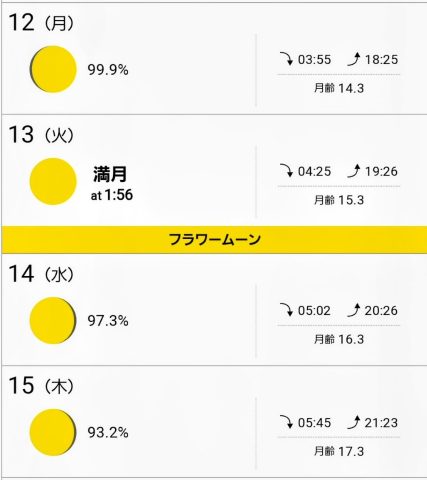The width and height of the screenshot is (427, 480).
Task: Click the full moon icon for the 13th
Action: tap(53, 181)
